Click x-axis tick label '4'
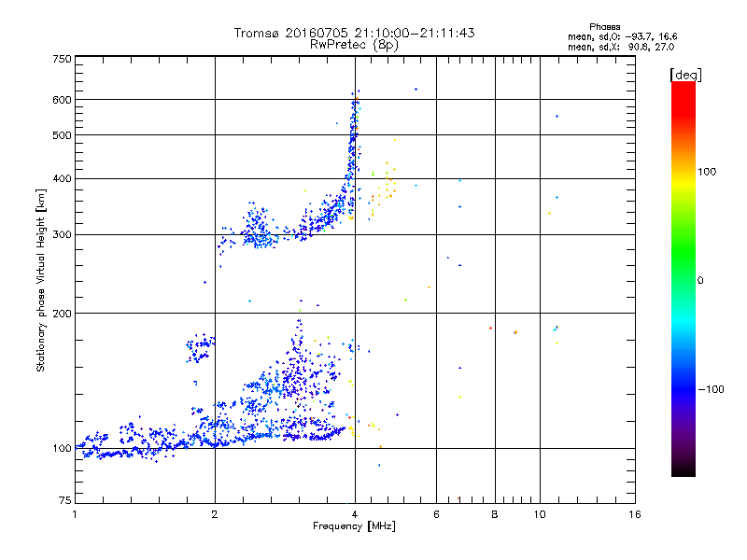This screenshot has width=747, height=560. point(355,514)
